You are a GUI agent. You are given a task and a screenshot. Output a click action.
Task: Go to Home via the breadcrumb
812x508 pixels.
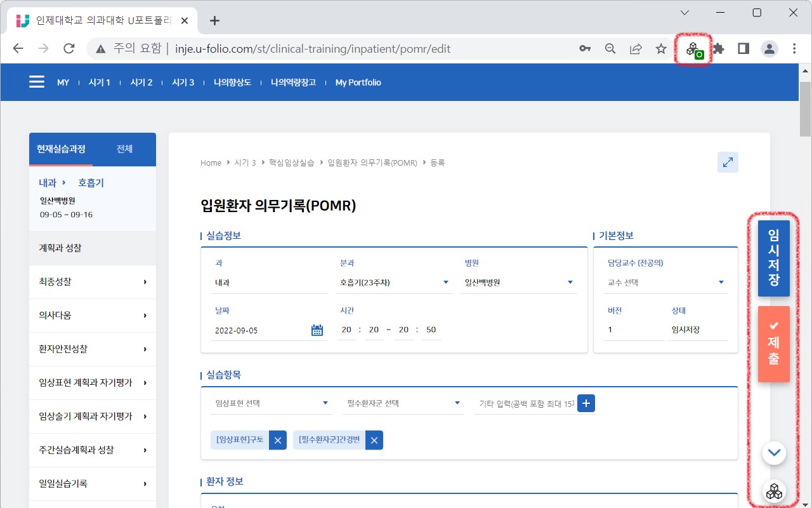pyautogui.click(x=211, y=163)
